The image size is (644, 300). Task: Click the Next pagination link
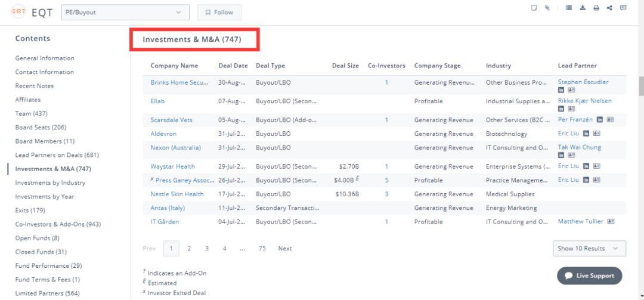coord(285,248)
